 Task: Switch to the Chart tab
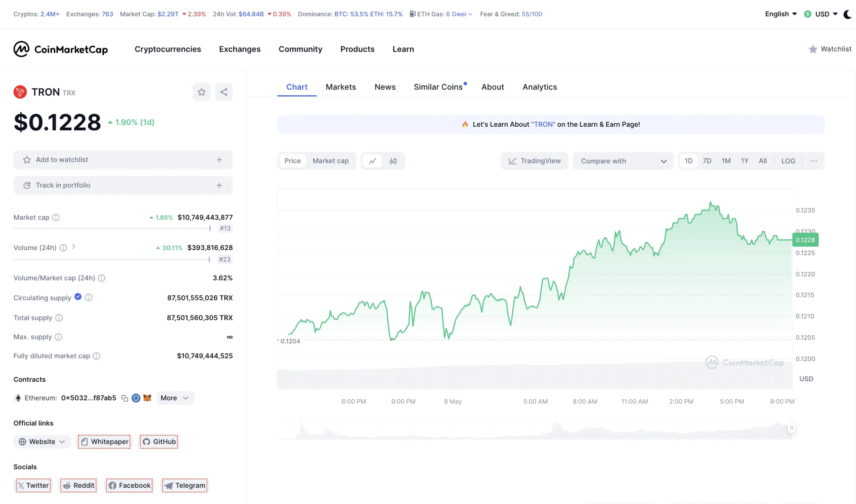[297, 87]
